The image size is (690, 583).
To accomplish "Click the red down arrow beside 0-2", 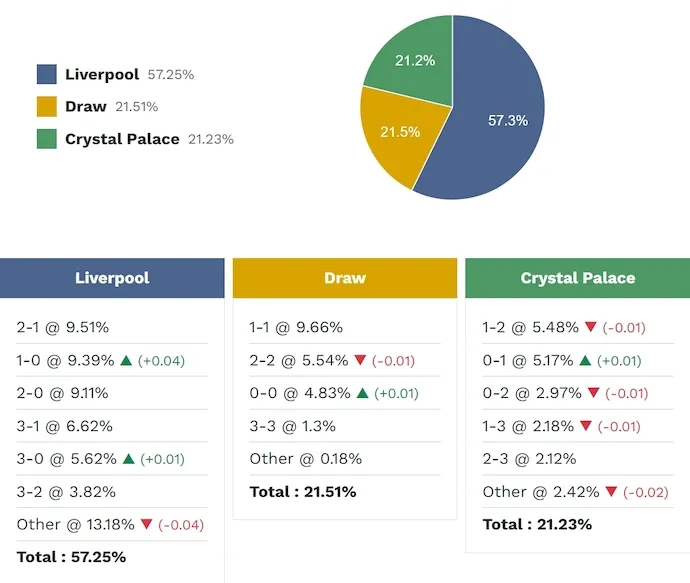I will 593,393.
